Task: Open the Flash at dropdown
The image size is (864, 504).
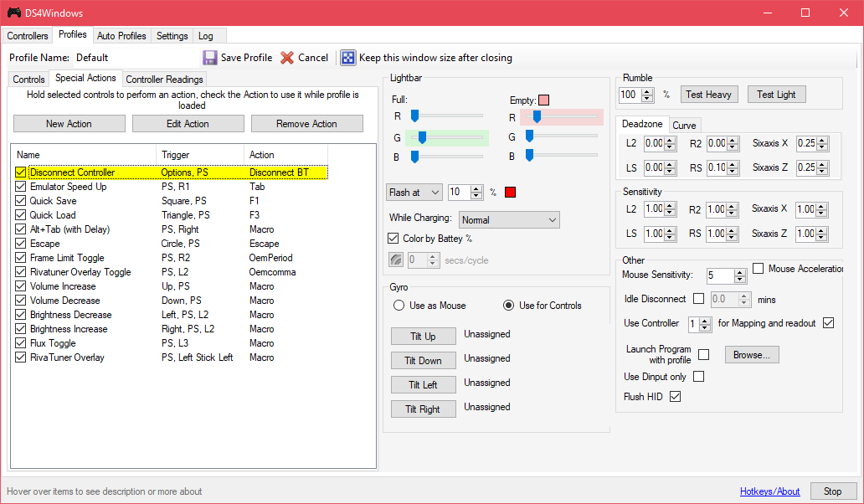Action: (414, 193)
